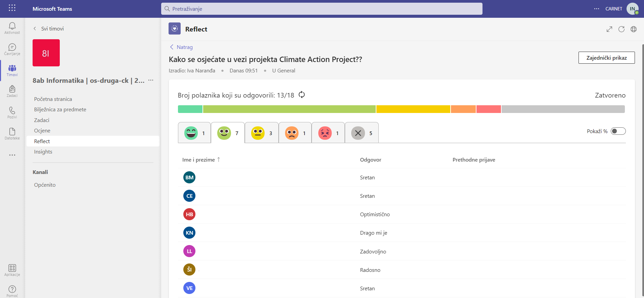Viewport: 644px width, 298px height.
Task: Show more apps ellipsis in left rail
Action: (12, 155)
